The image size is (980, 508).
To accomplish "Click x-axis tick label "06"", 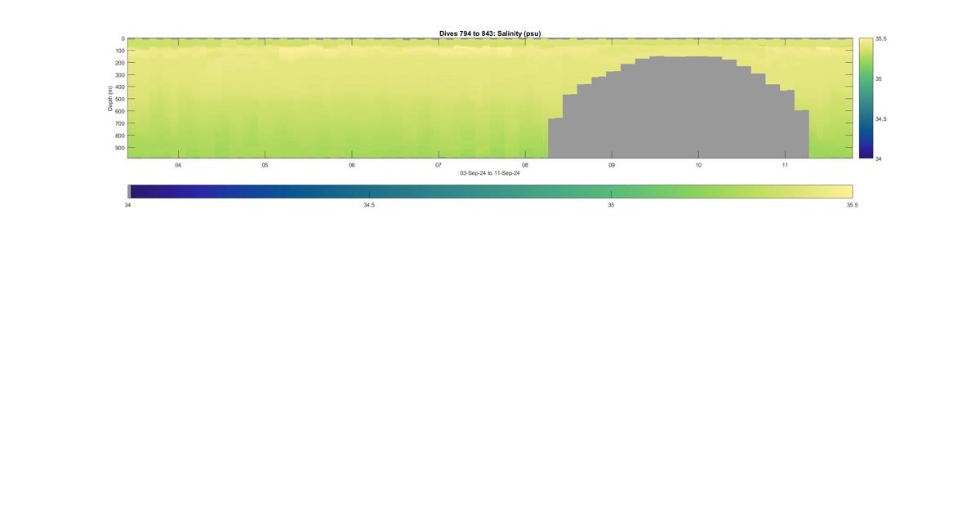I will (x=352, y=165).
